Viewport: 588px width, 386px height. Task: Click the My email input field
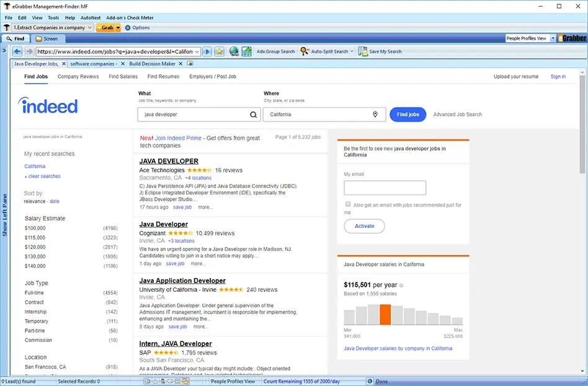click(385, 188)
